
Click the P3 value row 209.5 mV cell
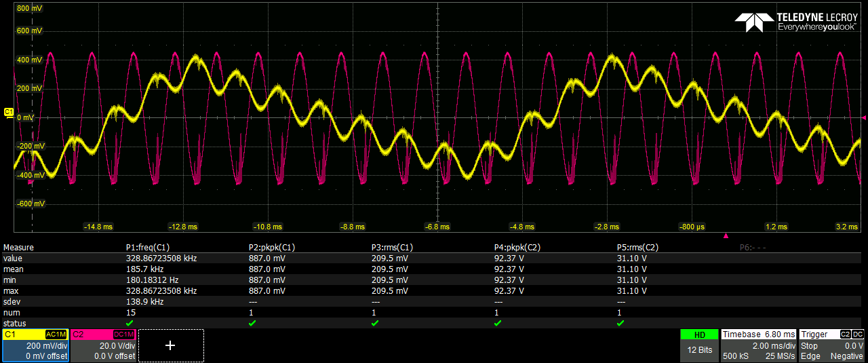tap(390, 259)
